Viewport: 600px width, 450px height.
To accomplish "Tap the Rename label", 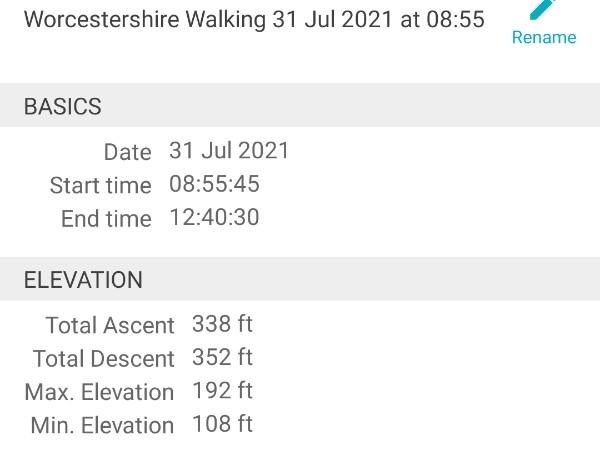I will click(544, 38).
